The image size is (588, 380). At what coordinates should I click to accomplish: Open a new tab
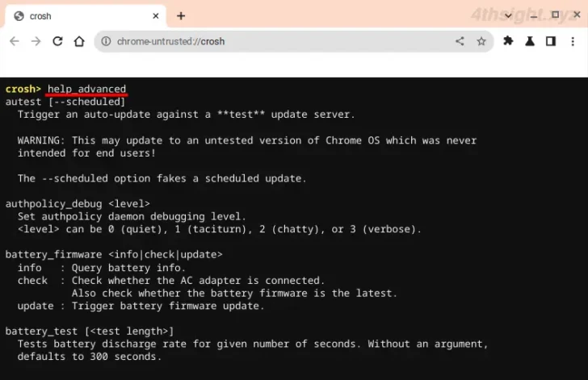181,16
